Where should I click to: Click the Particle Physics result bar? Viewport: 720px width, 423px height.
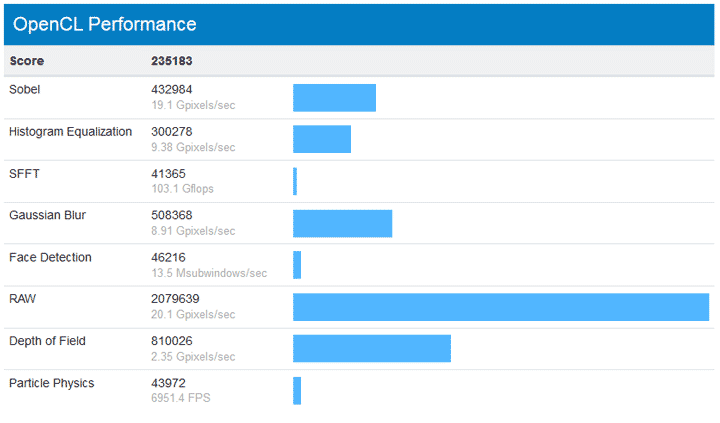[297, 391]
